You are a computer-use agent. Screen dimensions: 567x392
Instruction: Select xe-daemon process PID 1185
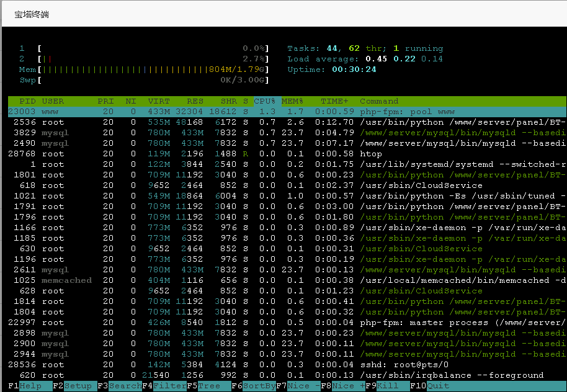tap(287, 238)
